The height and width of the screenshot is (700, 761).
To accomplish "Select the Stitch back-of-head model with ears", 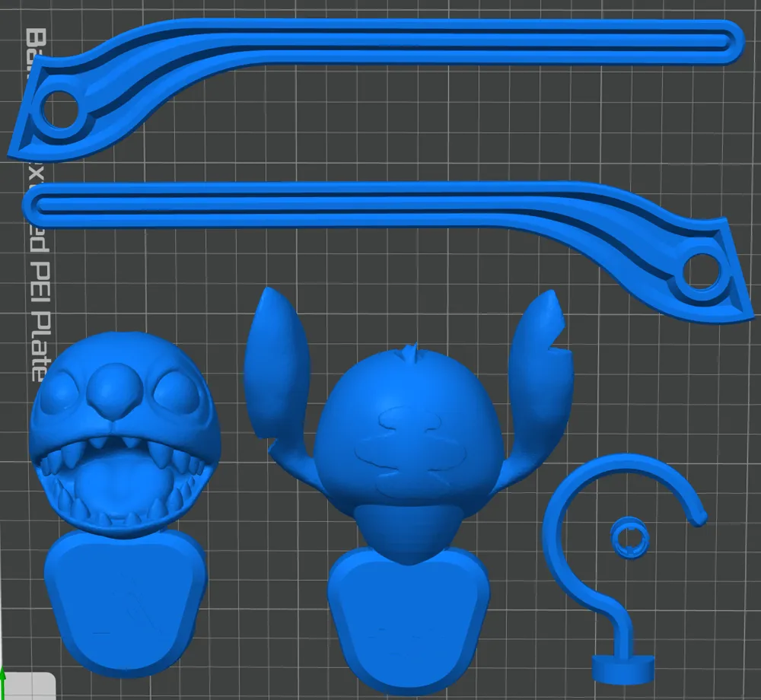I will coord(409,490).
